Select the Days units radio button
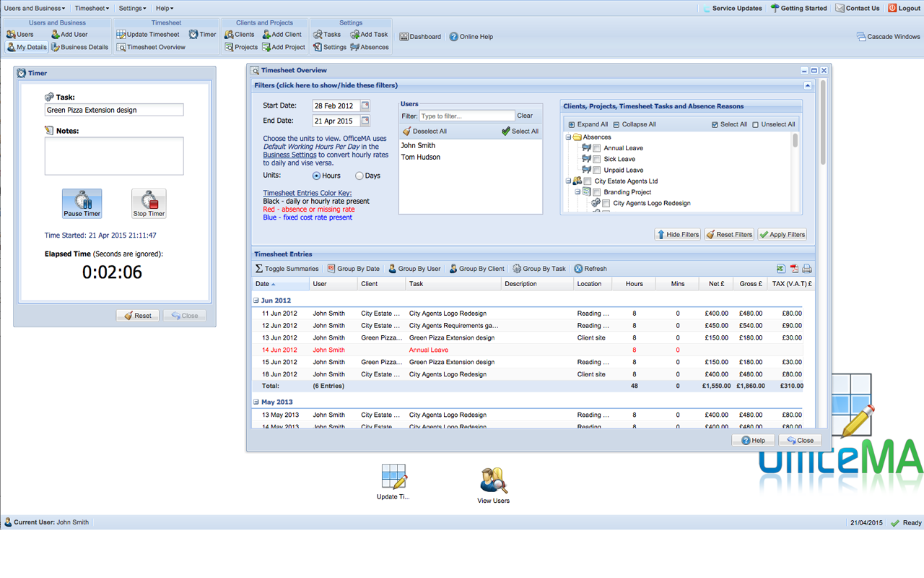 click(x=359, y=176)
